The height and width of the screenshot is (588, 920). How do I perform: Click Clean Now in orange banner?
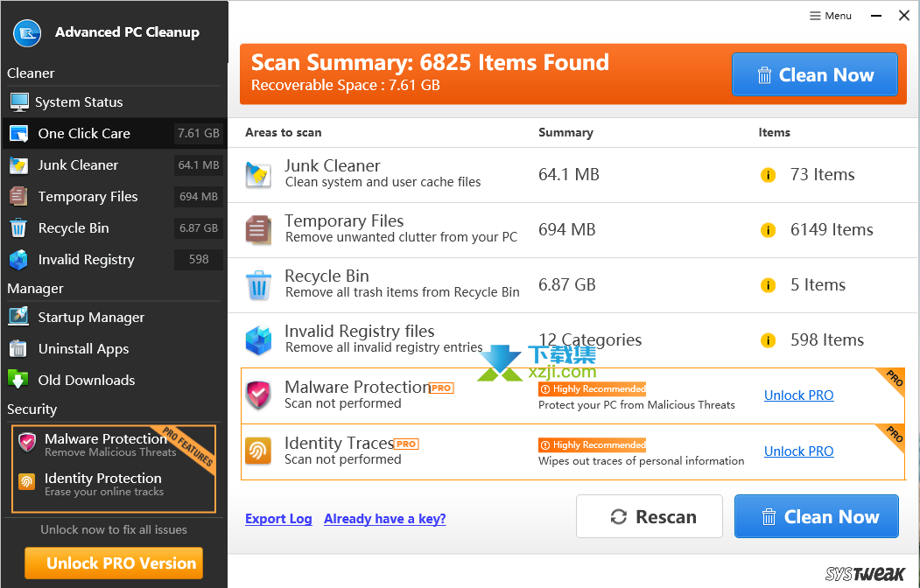(x=814, y=74)
